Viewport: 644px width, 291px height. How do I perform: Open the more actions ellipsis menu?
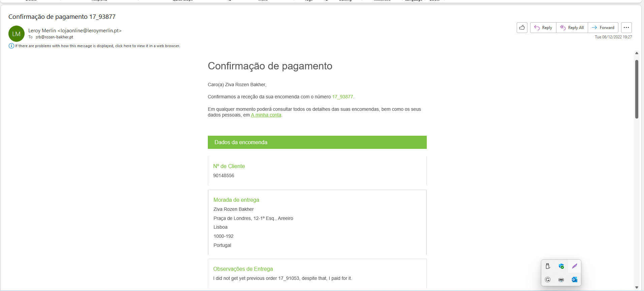pyautogui.click(x=626, y=28)
